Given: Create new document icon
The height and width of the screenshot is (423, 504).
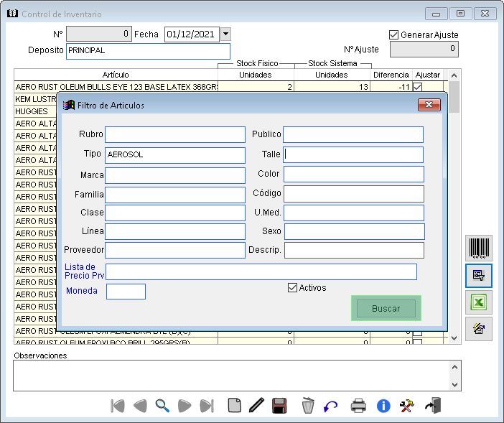Looking at the screenshot, I should (235, 405).
